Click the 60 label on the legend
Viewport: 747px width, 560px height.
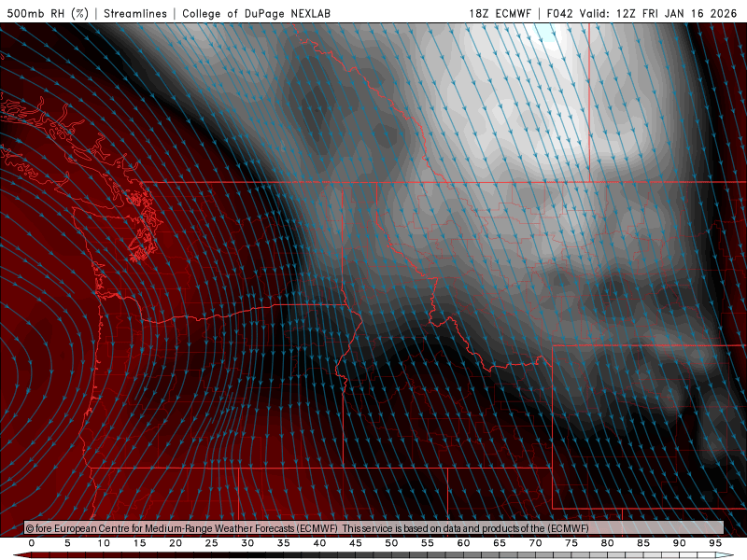point(463,543)
